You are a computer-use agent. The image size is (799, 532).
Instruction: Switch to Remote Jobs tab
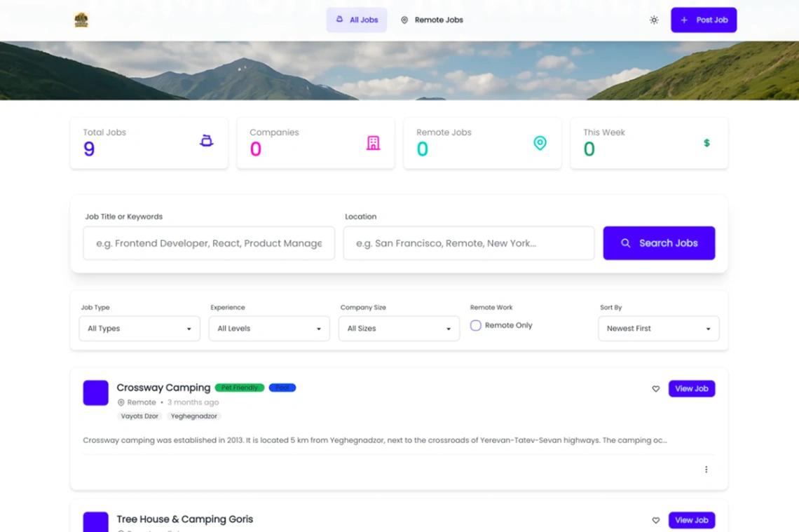(x=432, y=20)
